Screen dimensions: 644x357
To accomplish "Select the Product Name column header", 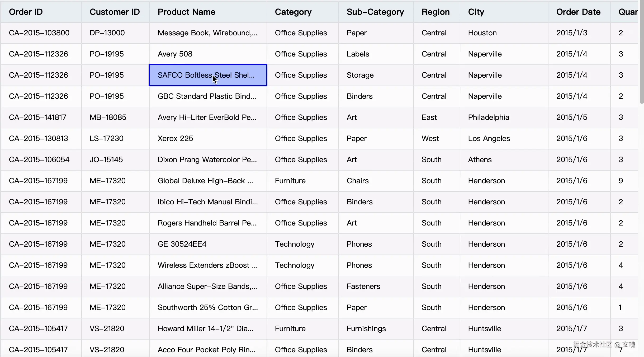I will coord(186,12).
